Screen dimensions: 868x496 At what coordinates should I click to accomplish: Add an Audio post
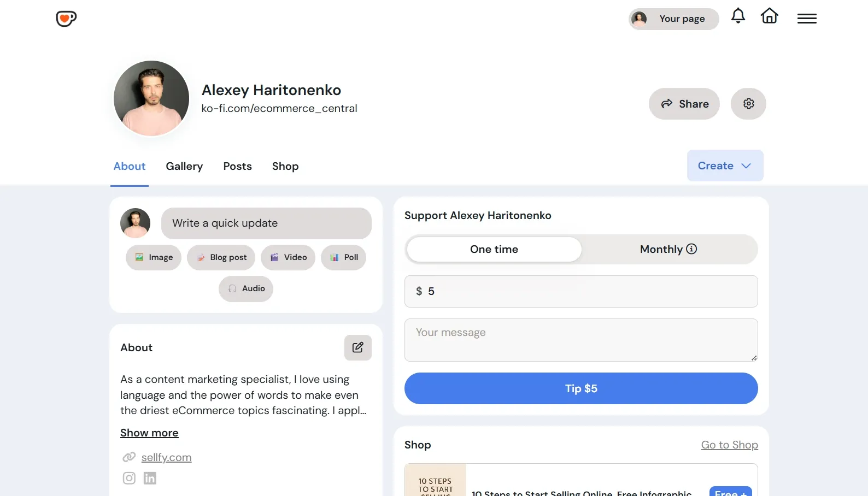pyautogui.click(x=246, y=288)
